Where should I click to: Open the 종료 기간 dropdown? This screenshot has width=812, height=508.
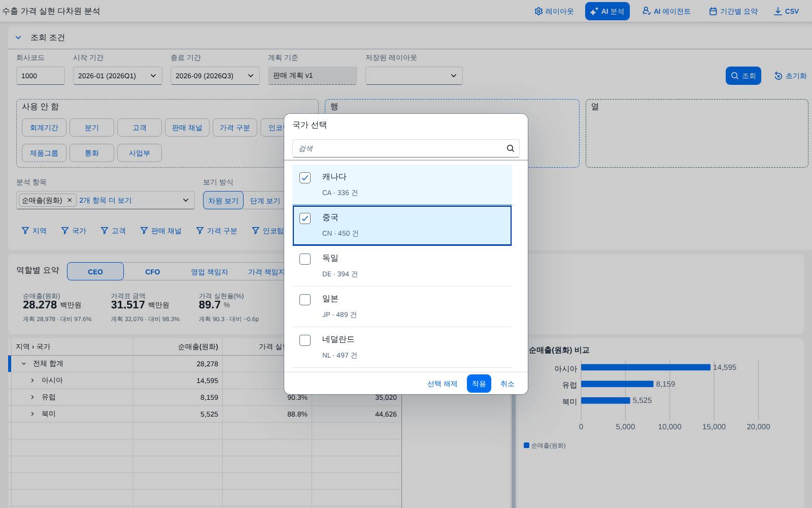[x=215, y=76]
